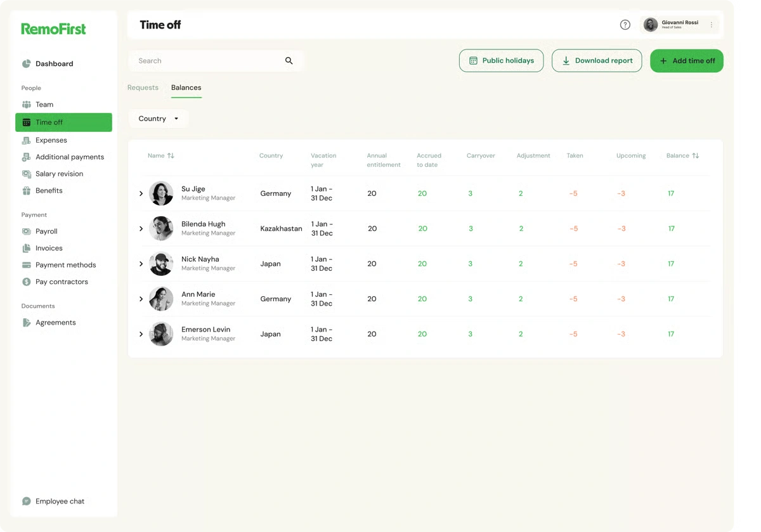Click the name Su Jige
The image size is (761, 532).
(193, 189)
